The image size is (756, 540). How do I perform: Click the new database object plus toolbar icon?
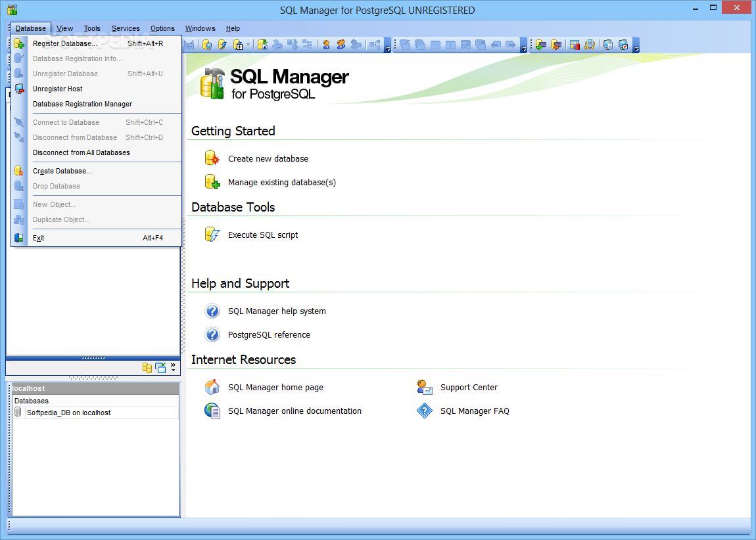238,45
